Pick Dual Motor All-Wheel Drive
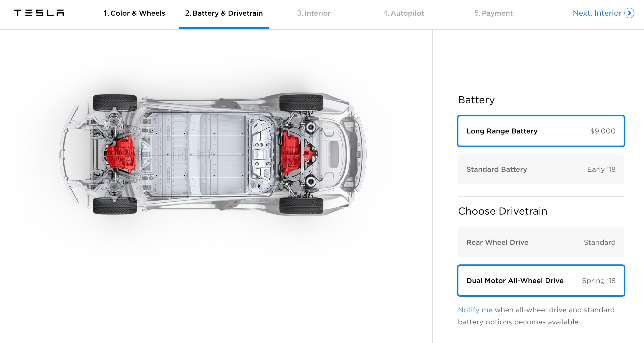The image size is (644, 343). (541, 281)
